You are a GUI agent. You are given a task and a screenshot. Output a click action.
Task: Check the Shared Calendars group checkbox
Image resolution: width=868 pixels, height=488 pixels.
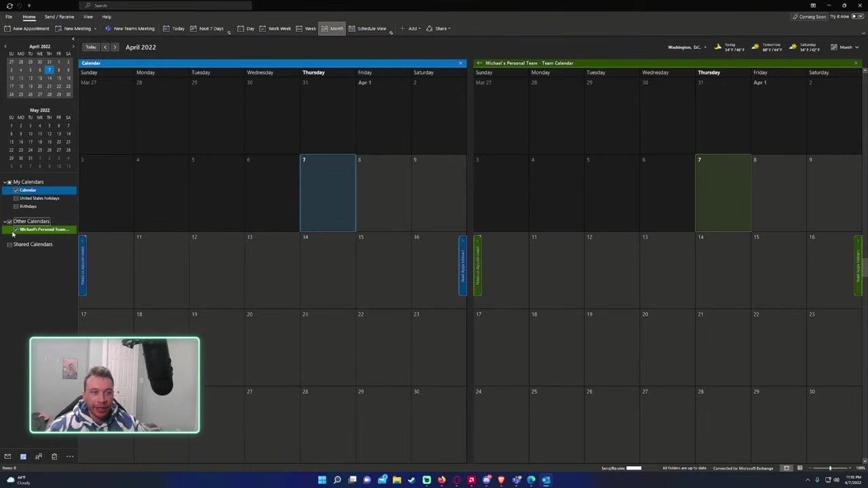click(9, 244)
